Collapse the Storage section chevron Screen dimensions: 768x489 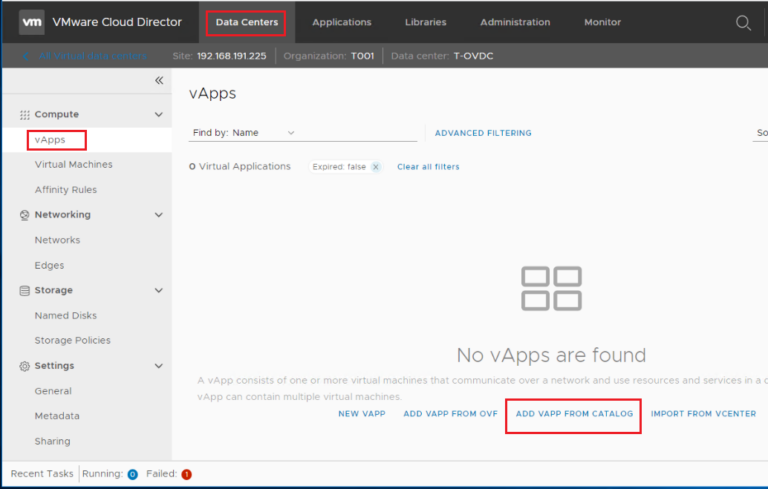pos(159,290)
